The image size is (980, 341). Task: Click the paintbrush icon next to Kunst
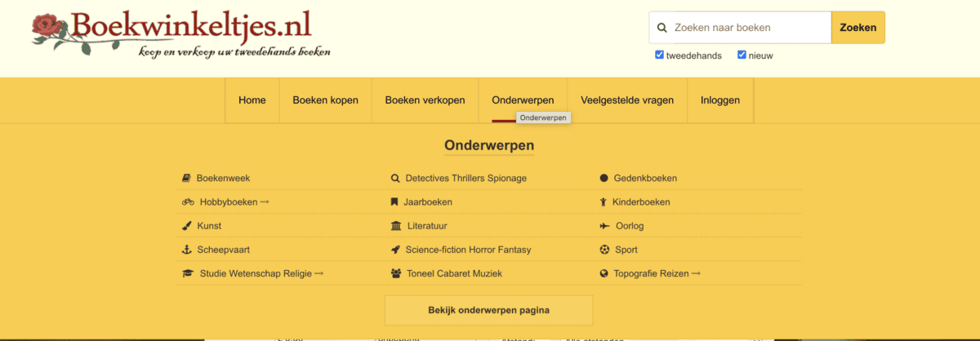click(187, 226)
